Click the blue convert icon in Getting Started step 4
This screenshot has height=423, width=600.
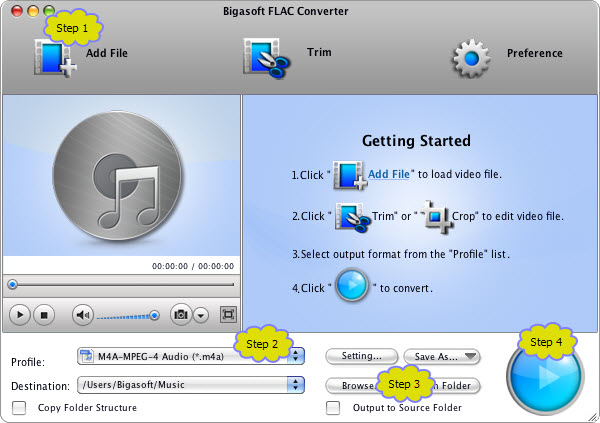pos(352,285)
